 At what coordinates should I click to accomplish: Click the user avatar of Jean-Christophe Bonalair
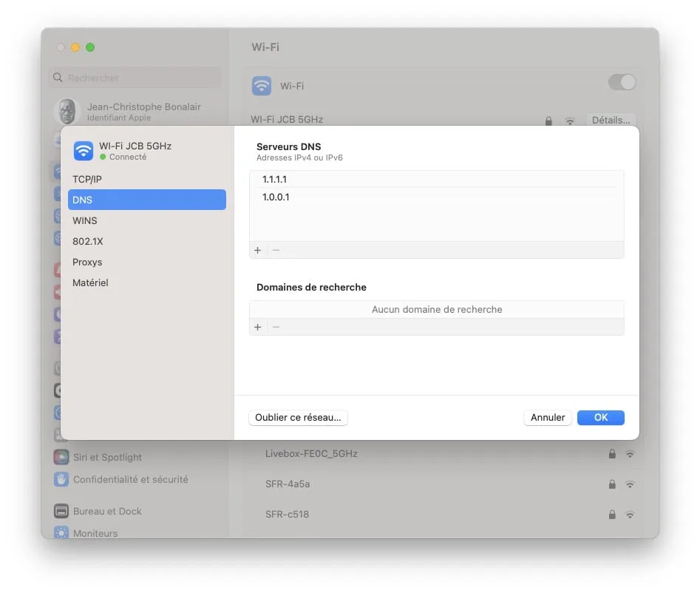(67, 111)
